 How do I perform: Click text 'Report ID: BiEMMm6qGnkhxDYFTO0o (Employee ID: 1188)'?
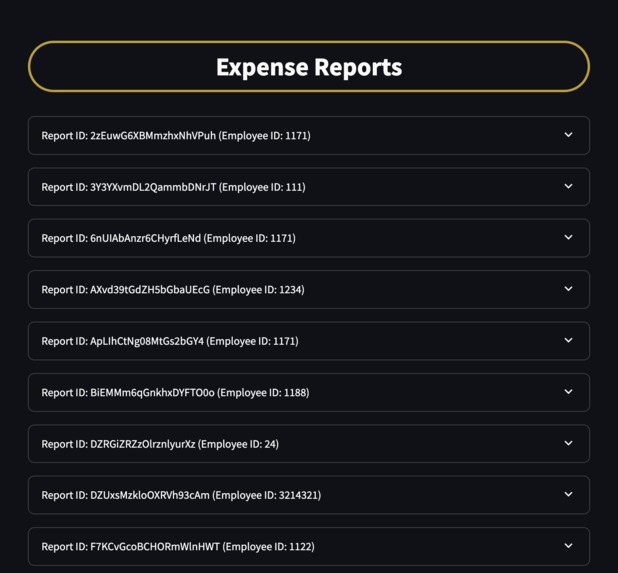pyautogui.click(x=175, y=393)
